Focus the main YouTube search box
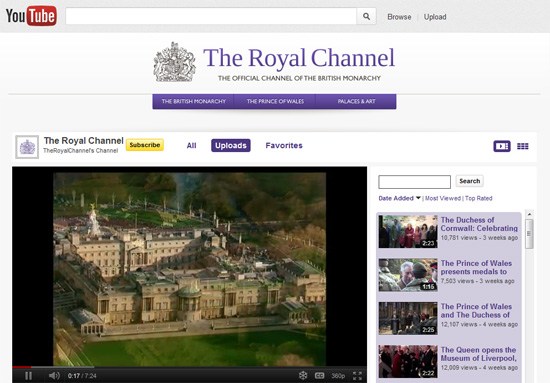 (x=211, y=16)
